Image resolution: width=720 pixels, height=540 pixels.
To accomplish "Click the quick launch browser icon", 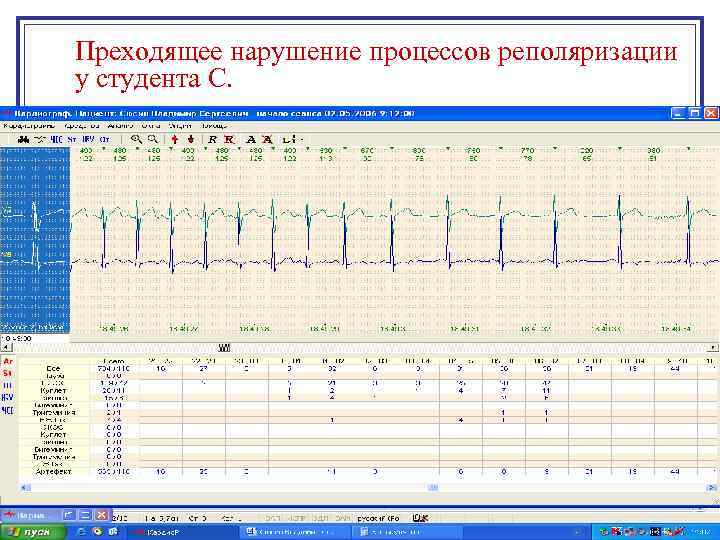I will [83, 532].
